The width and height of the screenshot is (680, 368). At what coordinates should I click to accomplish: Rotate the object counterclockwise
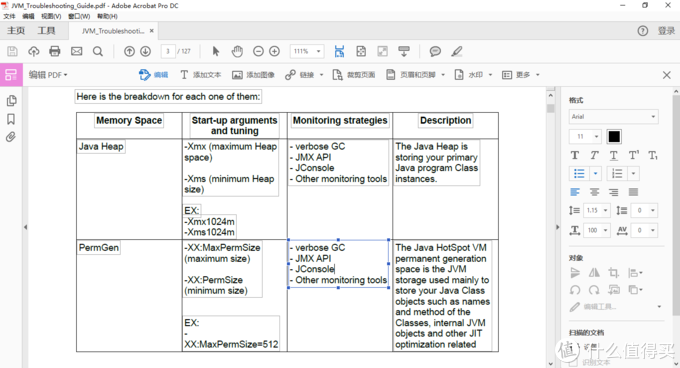click(x=575, y=290)
